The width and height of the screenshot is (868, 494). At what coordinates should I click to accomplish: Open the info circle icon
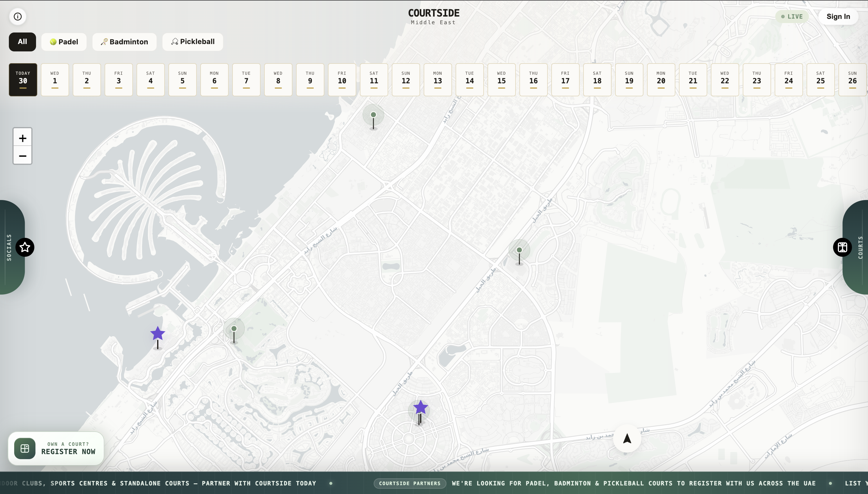[18, 16]
